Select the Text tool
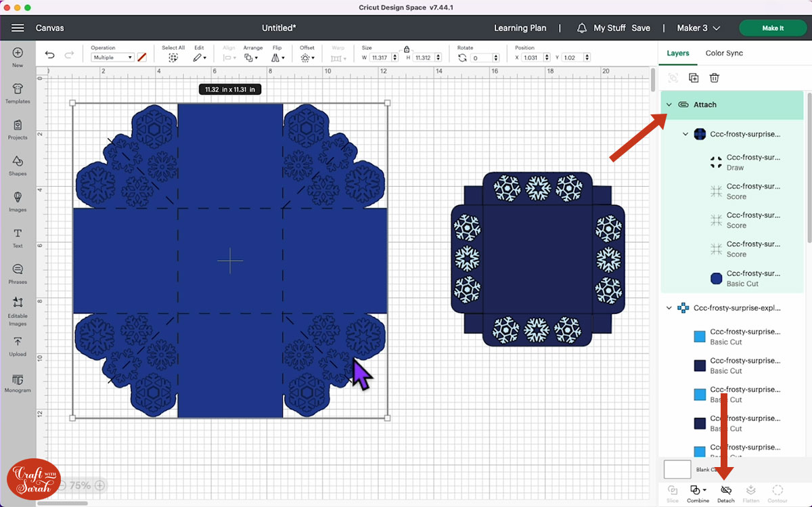Image resolution: width=812 pixels, height=507 pixels. 18,237
